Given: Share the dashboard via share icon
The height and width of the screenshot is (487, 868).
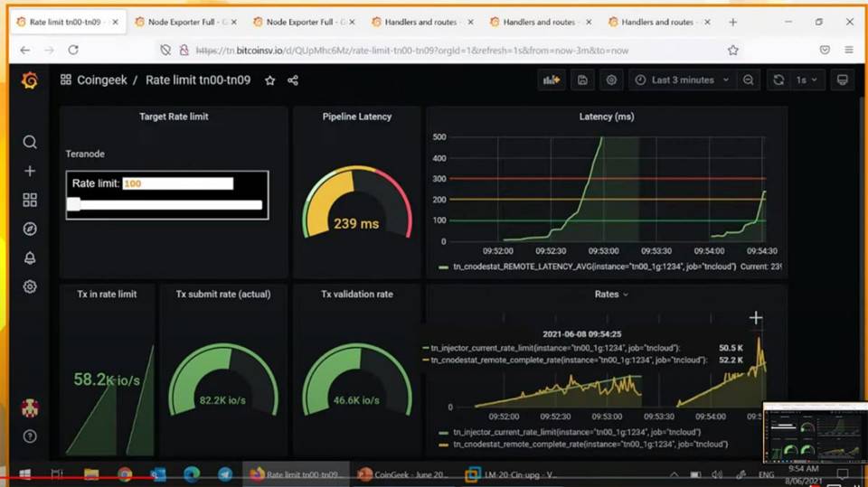Looking at the screenshot, I should coord(293,80).
